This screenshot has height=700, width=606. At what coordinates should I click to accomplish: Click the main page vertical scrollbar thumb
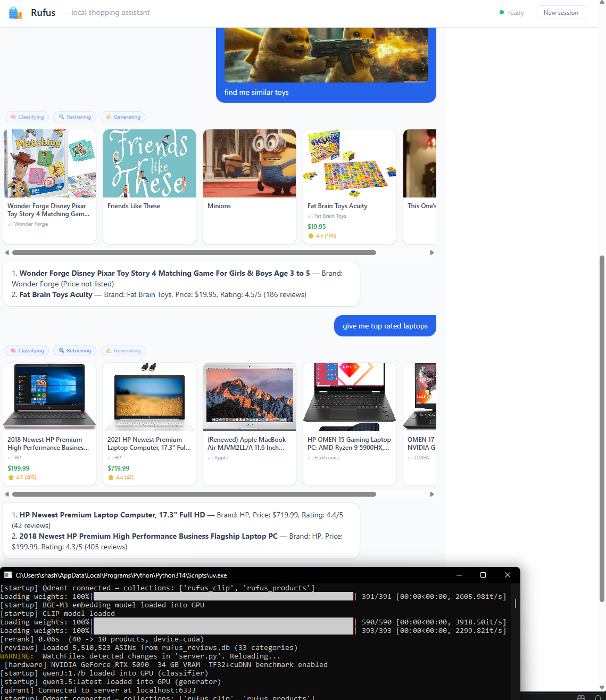pyautogui.click(x=602, y=429)
